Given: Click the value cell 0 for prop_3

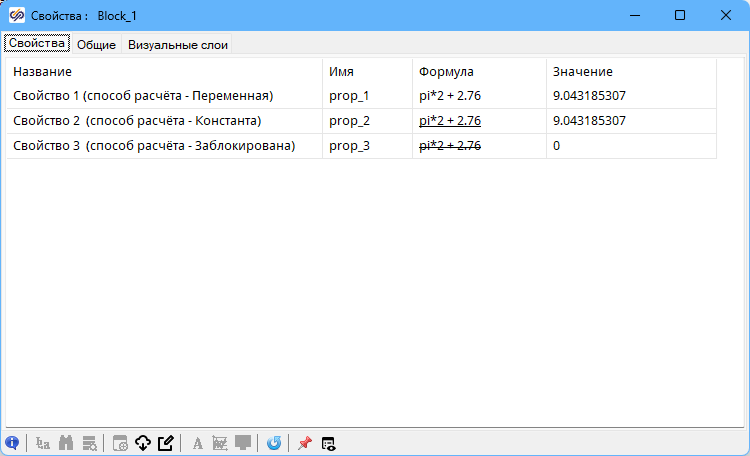Looking at the screenshot, I should [557, 146].
